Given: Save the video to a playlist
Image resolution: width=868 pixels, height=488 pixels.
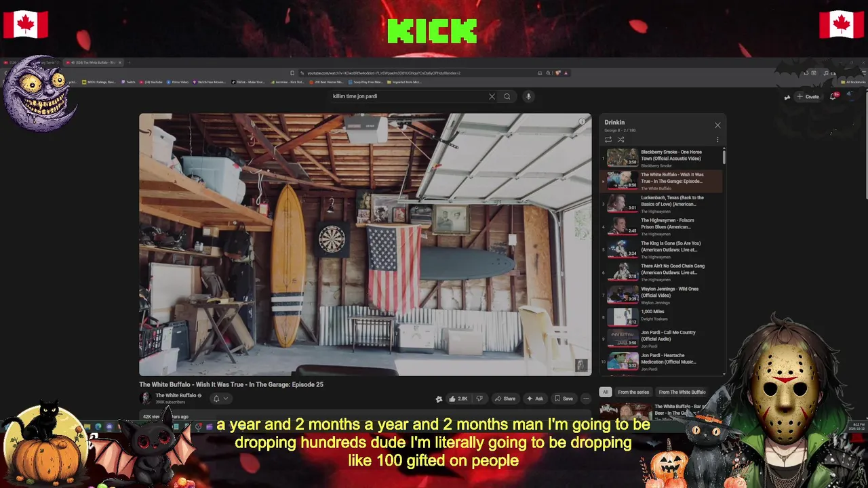Looking at the screenshot, I should (x=564, y=399).
